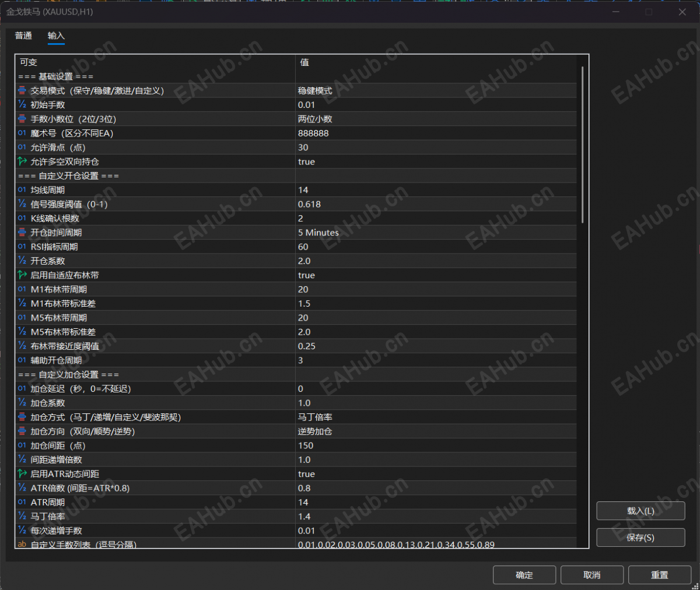Screen dimensions: 700x590
Task: Click the enum icon beside 交易模式
Action: pos(22,90)
